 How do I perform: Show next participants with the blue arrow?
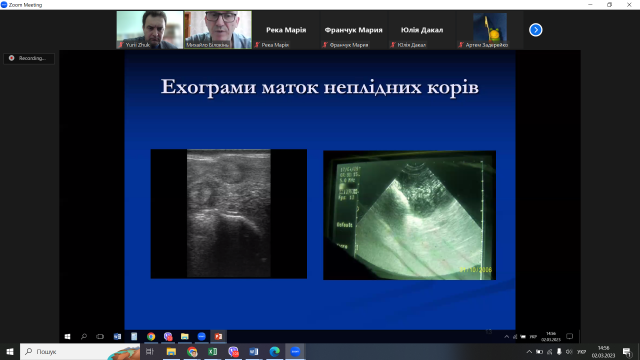tap(536, 30)
